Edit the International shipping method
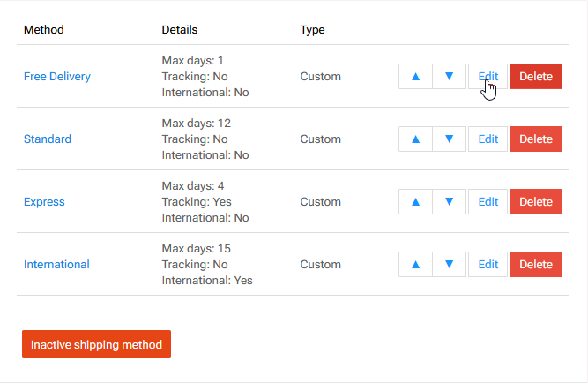Image resolution: width=588 pixels, height=383 pixels. point(488,265)
